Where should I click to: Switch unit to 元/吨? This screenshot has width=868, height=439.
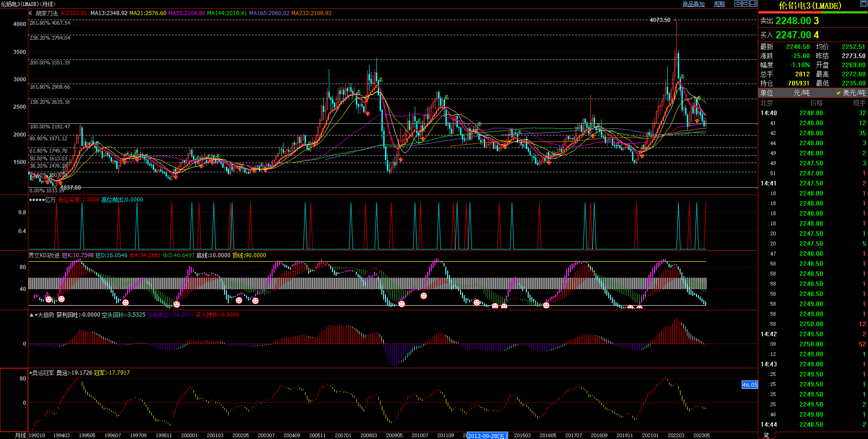pyautogui.click(x=801, y=93)
